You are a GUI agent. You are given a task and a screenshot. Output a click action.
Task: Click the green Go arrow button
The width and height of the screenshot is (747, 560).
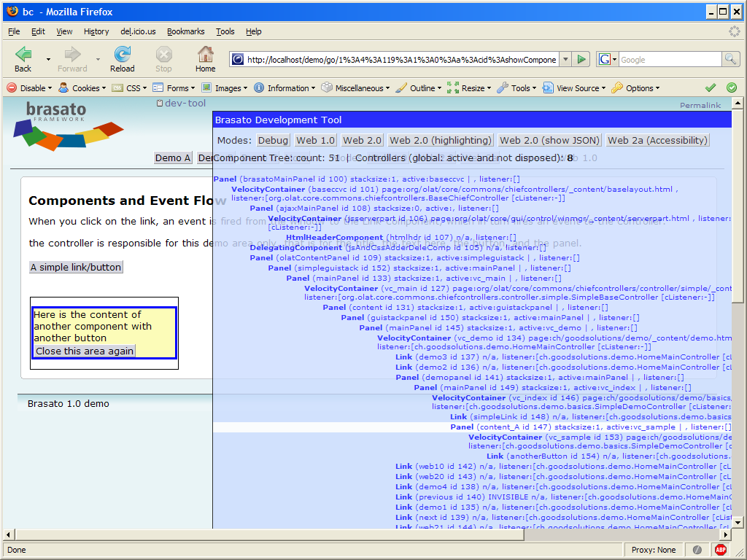coord(581,60)
